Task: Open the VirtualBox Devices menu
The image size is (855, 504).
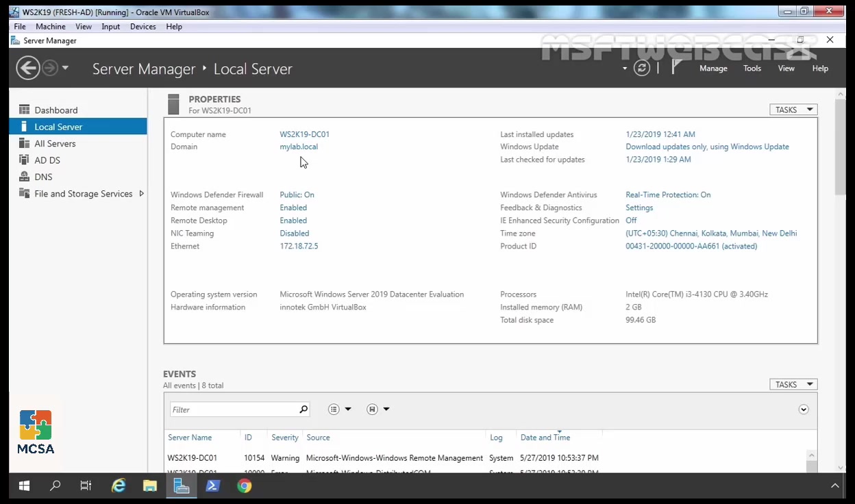Action: coord(143,27)
